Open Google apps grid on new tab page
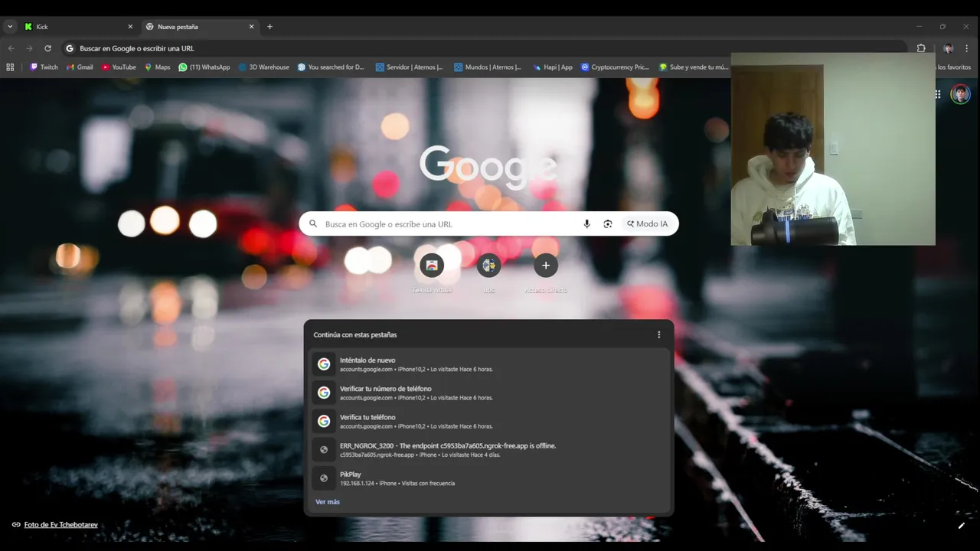 (938, 94)
